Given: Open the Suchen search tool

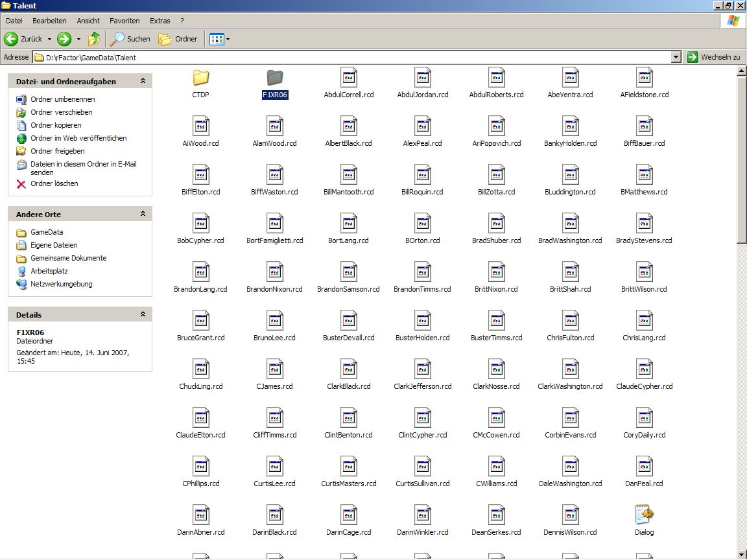Looking at the screenshot, I should (x=130, y=39).
